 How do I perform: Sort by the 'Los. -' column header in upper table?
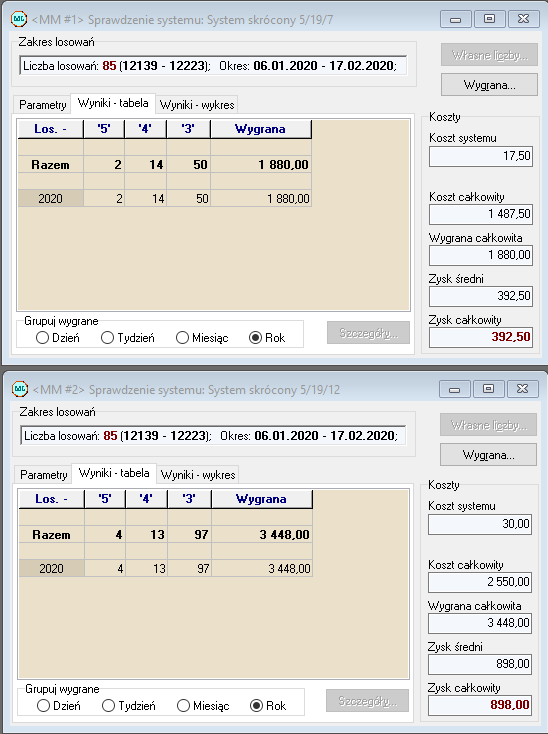click(x=51, y=129)
